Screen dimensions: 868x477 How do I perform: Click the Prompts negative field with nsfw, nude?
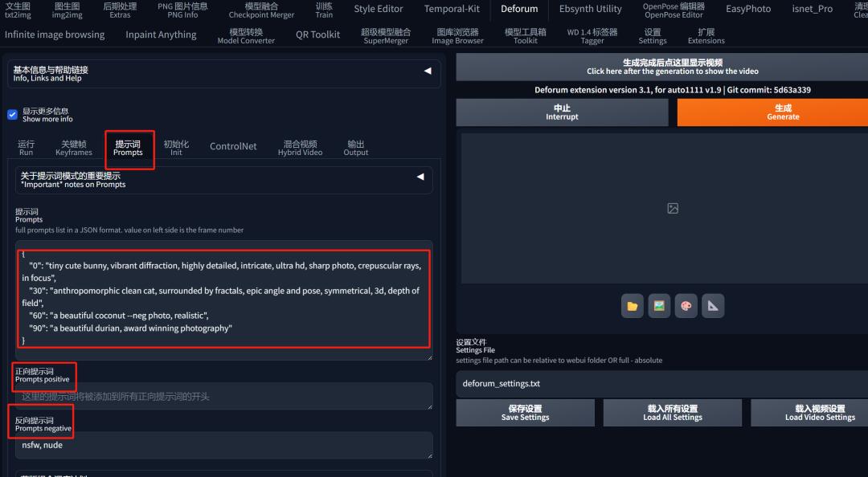pos(224,446)
